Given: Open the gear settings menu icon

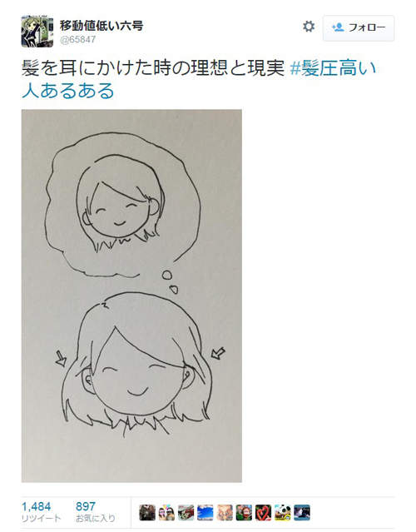Looking at the screenshot, I should click(x=308, y=27).
